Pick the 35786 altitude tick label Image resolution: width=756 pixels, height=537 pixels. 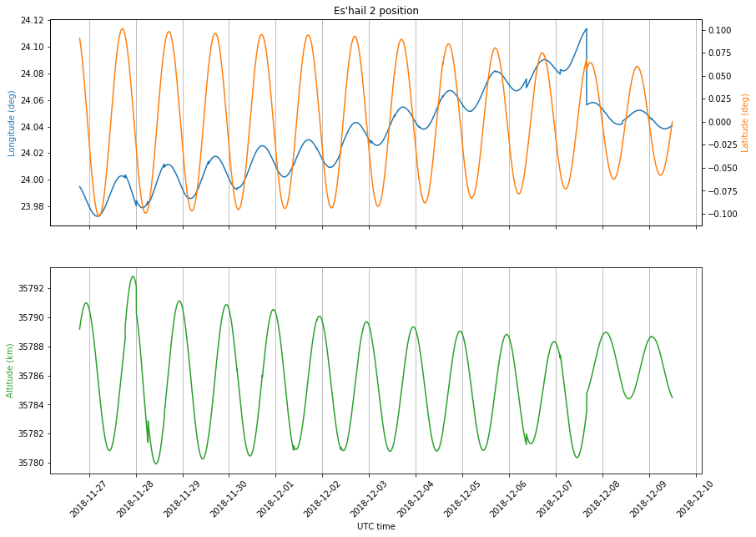tap(32, 376)
